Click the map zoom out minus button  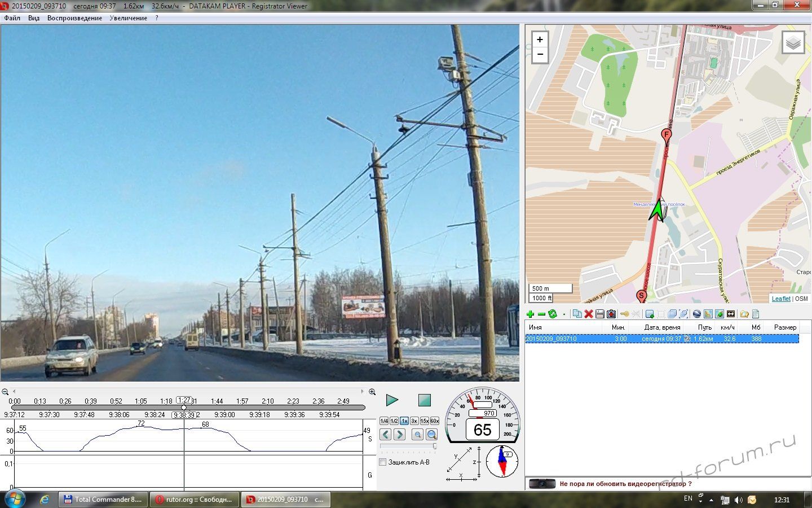coord(540,55)
